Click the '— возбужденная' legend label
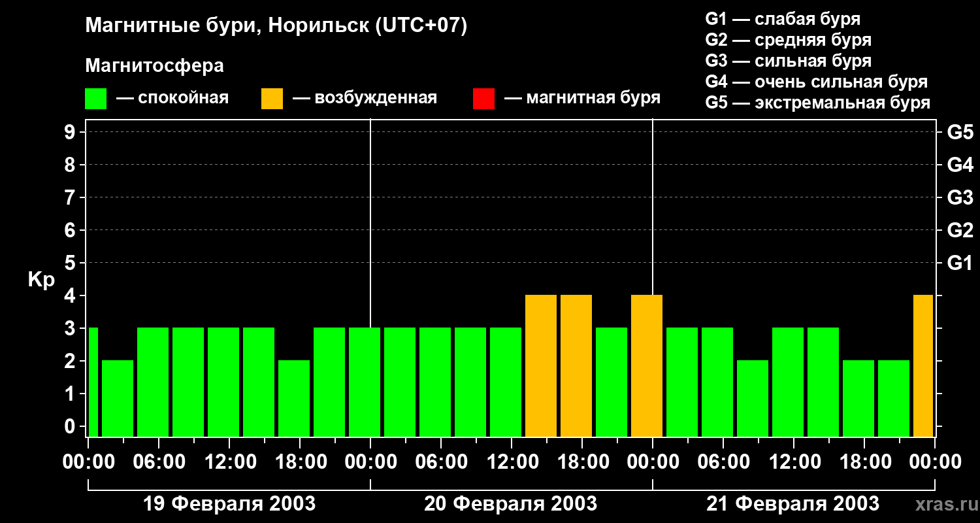980x523 pixels. coord(365,98)
